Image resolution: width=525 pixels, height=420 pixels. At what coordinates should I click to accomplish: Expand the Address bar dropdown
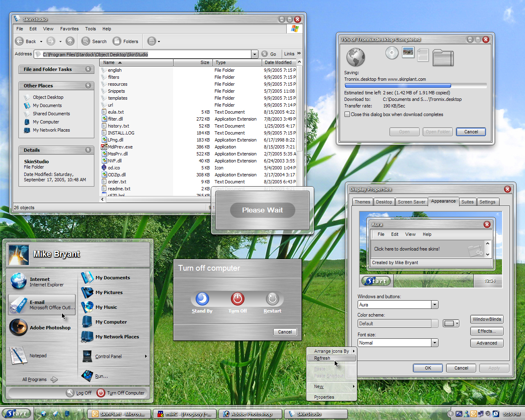pyautogui.click(x=255, y=54)
